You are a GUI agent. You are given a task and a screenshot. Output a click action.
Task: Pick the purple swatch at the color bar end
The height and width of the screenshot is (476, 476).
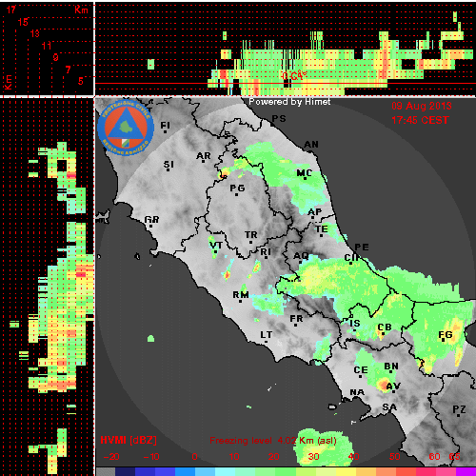click(x=466, y=471)
